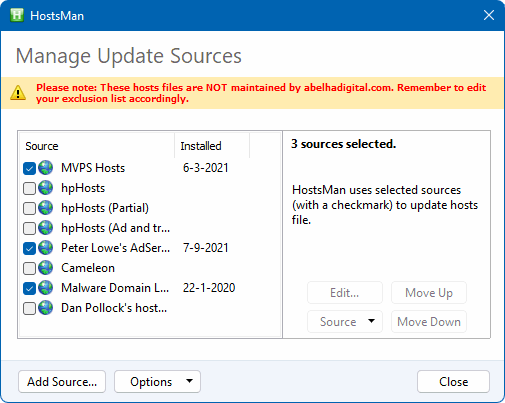Click the globe icon for Peter Lowe's AdSer...
505x403 pixels.
click(x=45, y=248)
